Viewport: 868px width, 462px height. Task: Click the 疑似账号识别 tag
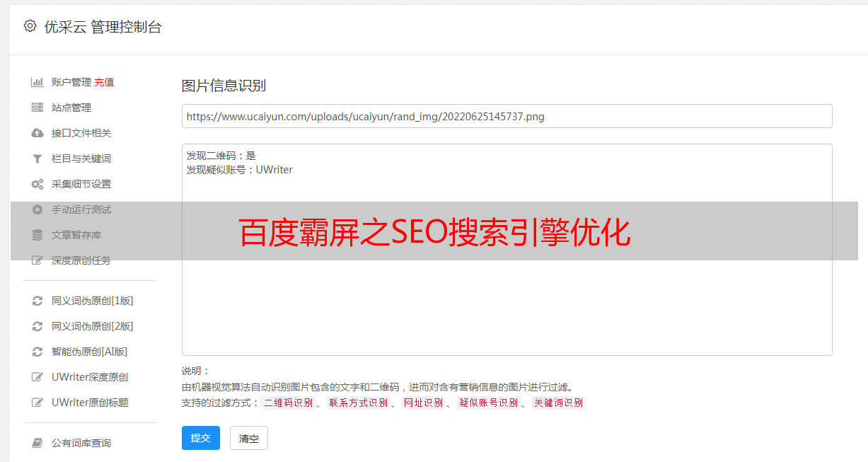click(489, 403)
